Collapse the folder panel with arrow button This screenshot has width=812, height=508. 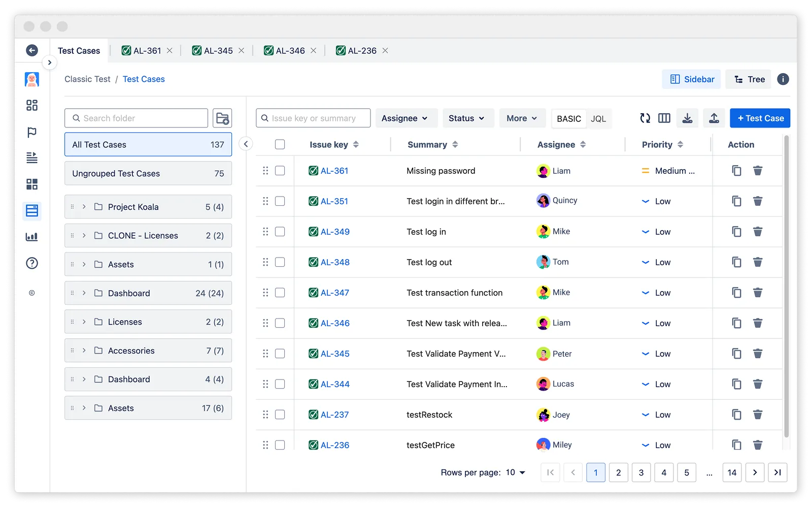[246, 144]
